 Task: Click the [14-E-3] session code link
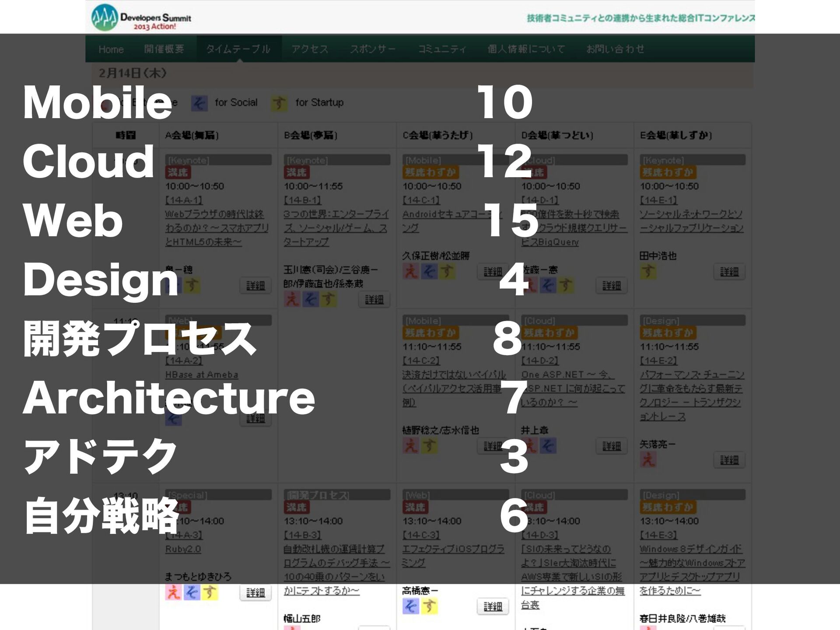(x=659, y=535)
